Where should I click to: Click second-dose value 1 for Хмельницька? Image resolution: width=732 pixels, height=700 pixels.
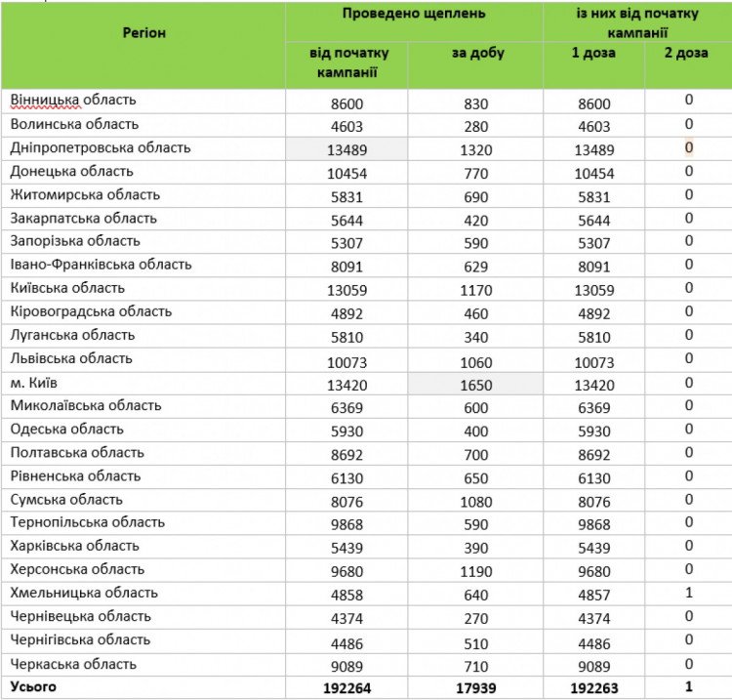click(689, 593)
